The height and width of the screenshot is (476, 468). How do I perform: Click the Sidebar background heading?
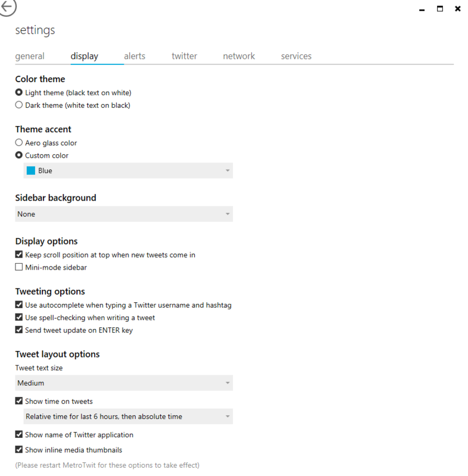[55, 198]
